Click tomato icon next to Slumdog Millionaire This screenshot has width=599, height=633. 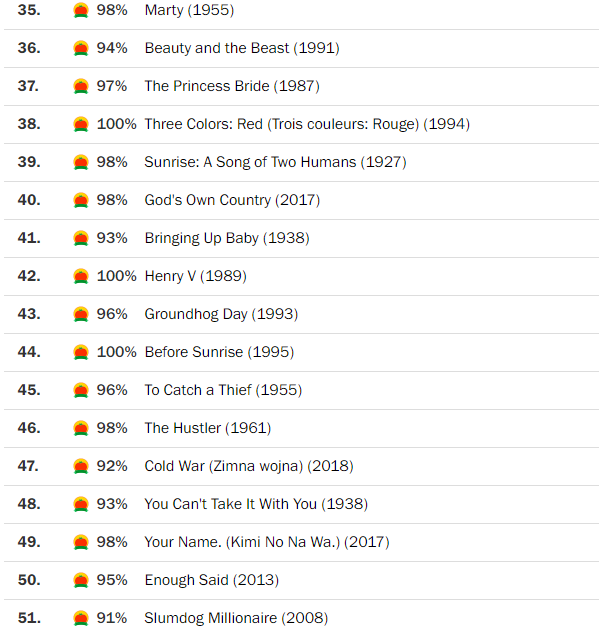click(81, 618)
